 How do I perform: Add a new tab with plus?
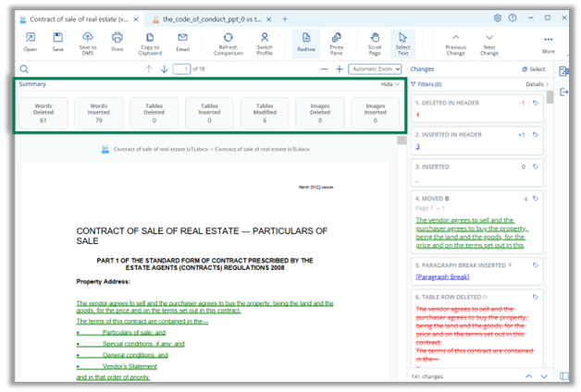(x=285, y=19)
